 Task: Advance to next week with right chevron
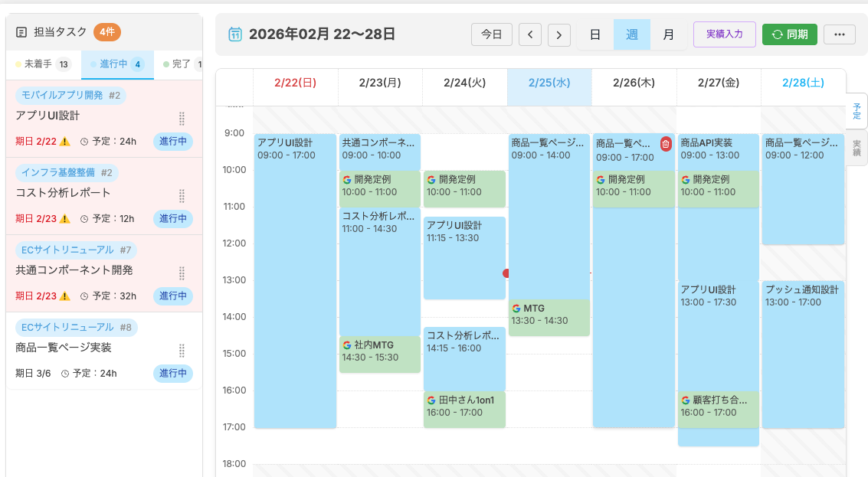tap(559, 34)
